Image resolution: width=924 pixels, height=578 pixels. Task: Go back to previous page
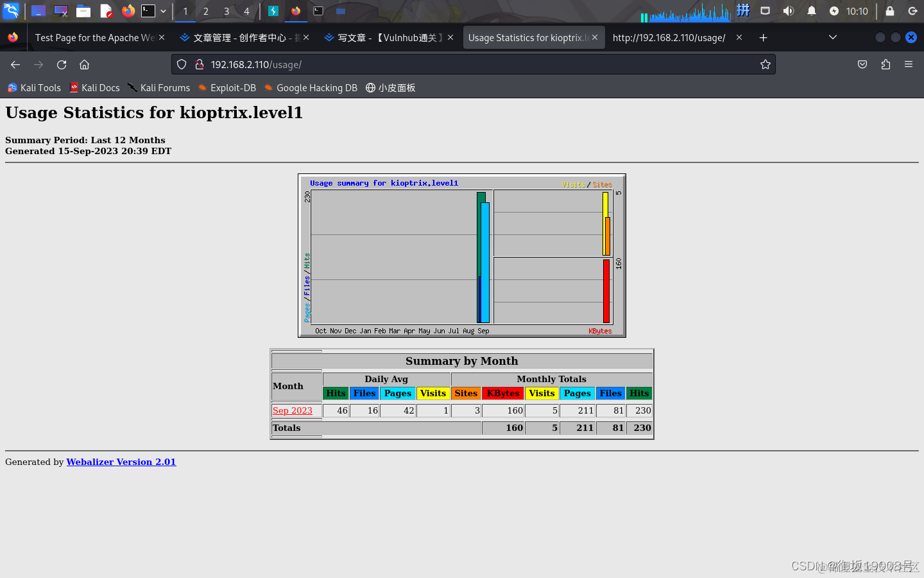pyautogui.click(x=15, y=64)
